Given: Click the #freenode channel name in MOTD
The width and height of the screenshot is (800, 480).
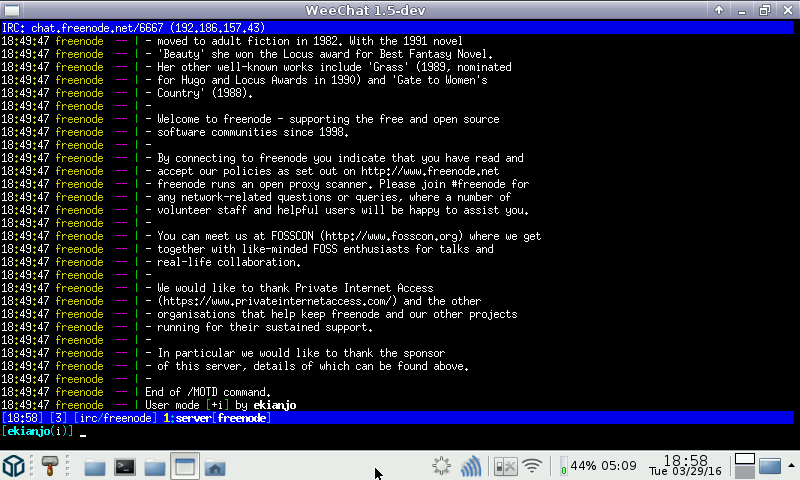Looking at the screenshot, I should [x=479, y=184].
